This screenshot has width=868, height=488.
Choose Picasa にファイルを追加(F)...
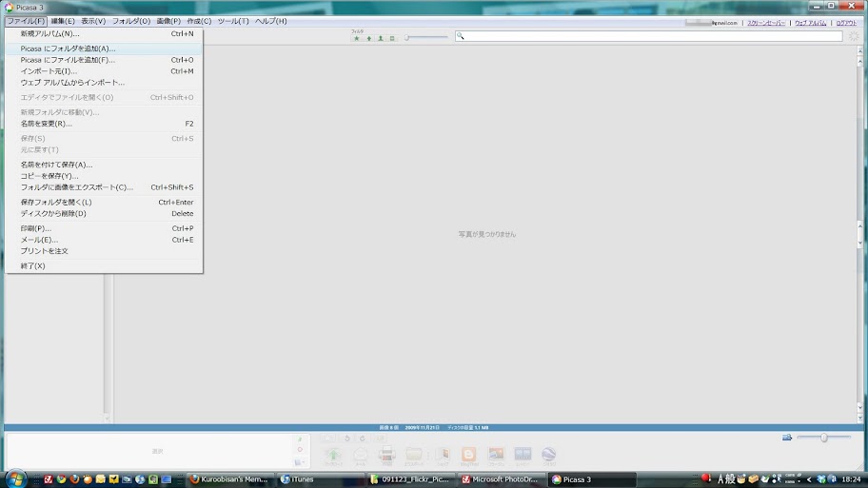(x=104, y=60)
